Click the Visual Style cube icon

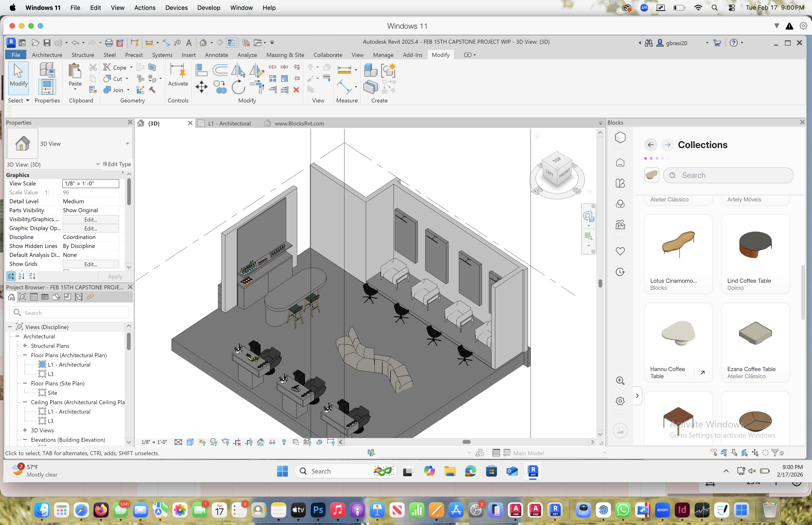(190, 442)
